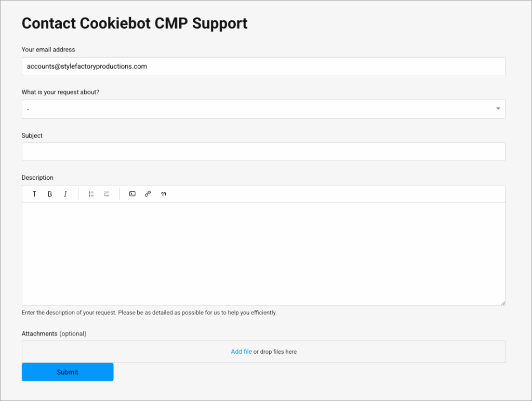532x401 pixels.
Task: Click the 'Add file' link
Action: 241,351
